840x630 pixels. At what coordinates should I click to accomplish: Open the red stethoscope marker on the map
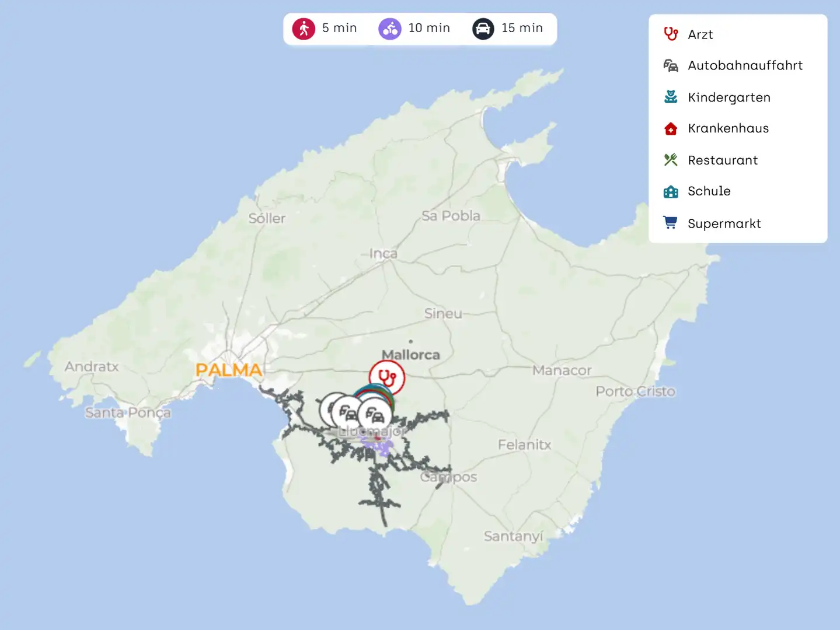pyautogui.click(x=386, y=377)
